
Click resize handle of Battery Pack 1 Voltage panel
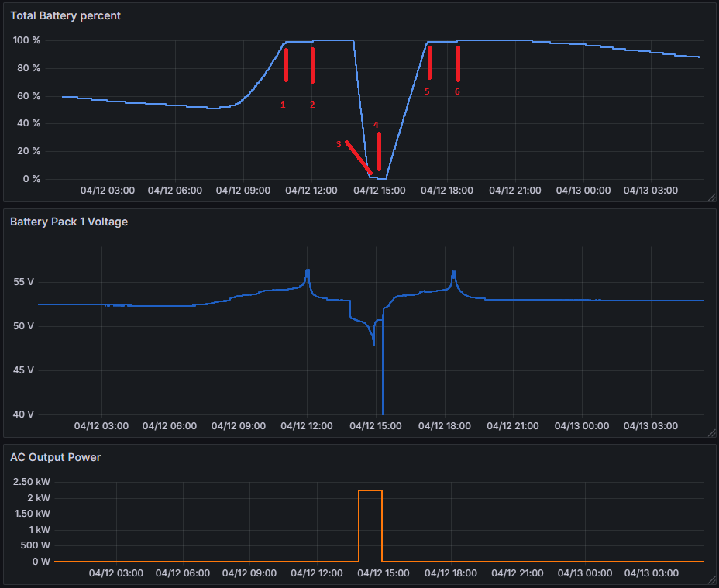click(712, 433)
